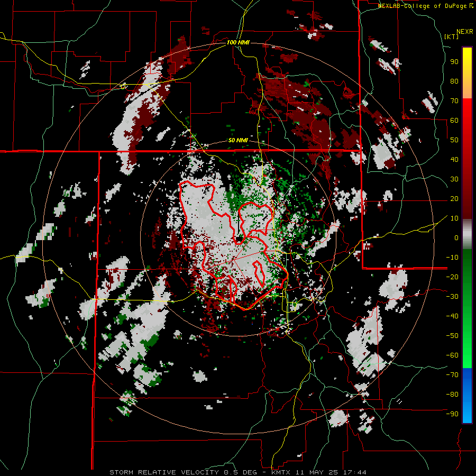The width and height of the screenshot is (476, 476).
Task: Click the 70 value on the velocity scale
Action: tap(454, 101)
